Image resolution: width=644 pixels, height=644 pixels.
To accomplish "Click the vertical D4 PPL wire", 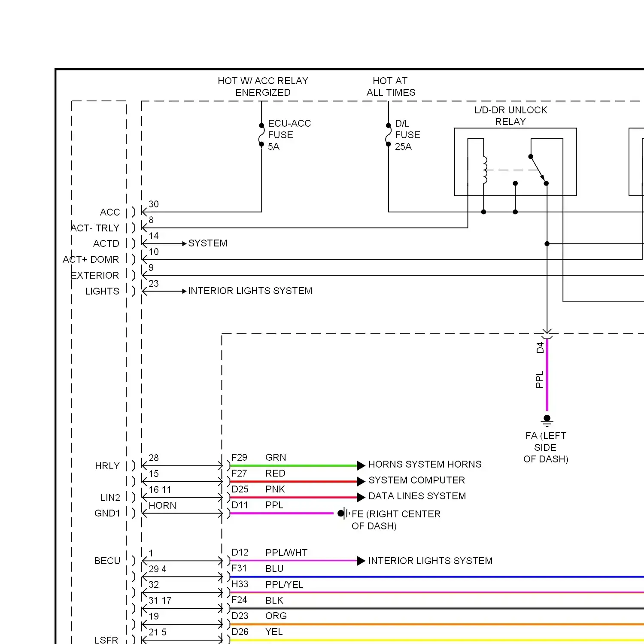I will click(547, 375).
